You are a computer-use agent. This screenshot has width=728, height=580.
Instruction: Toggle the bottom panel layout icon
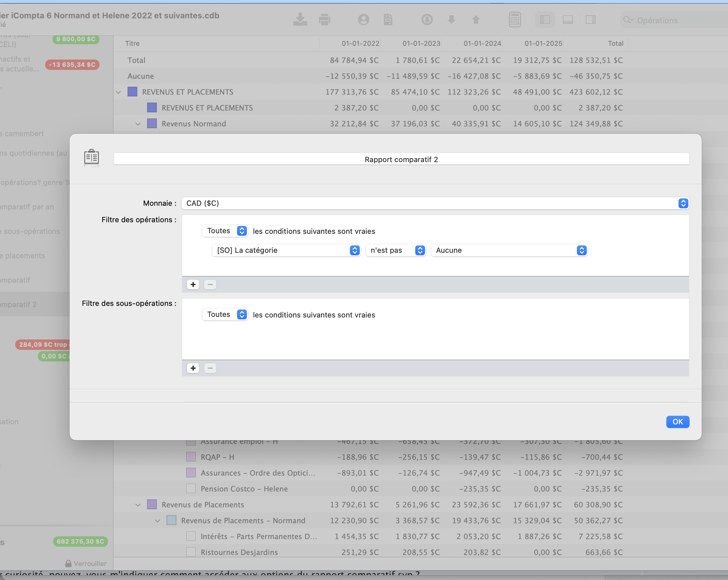coord(568,20)
